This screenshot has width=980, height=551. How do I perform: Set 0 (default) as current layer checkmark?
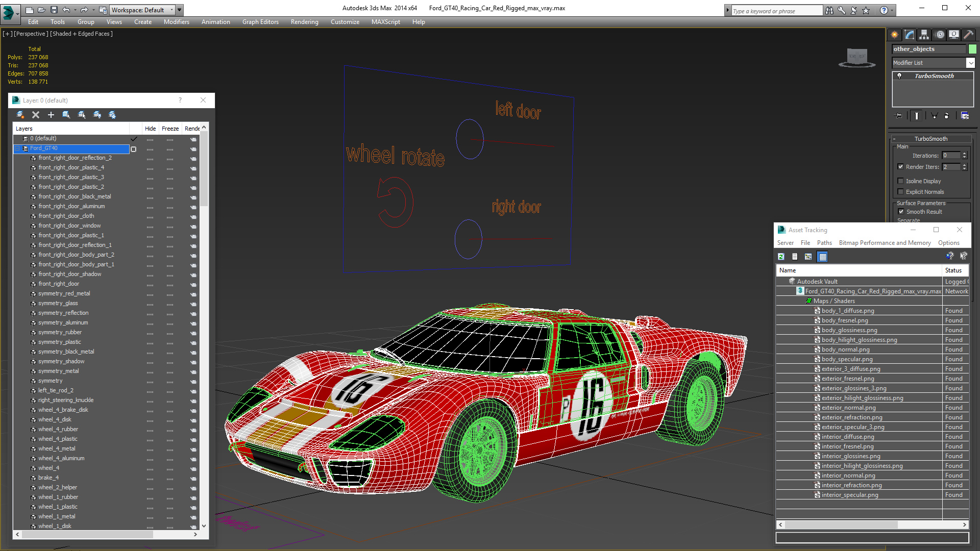pos(134,139)
